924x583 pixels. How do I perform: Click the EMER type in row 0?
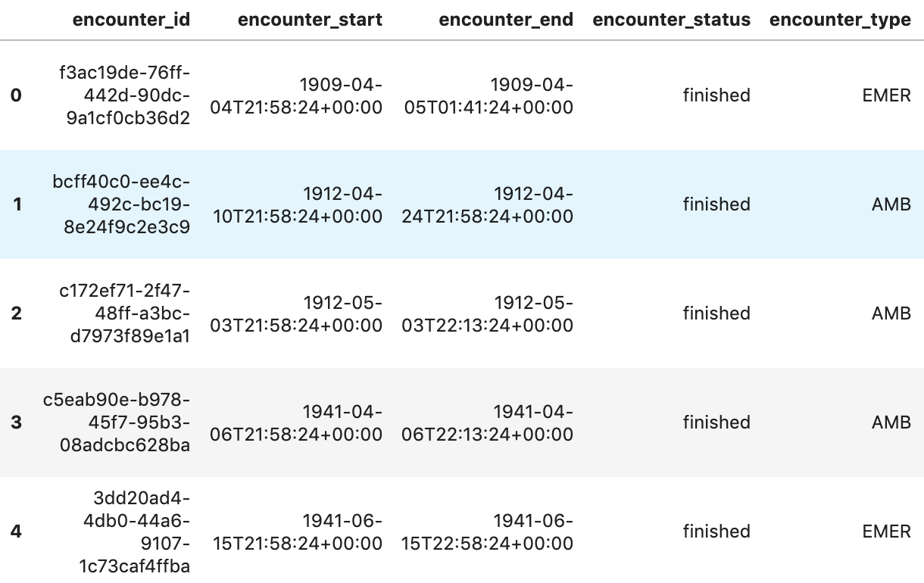click(x=886, y=95)
